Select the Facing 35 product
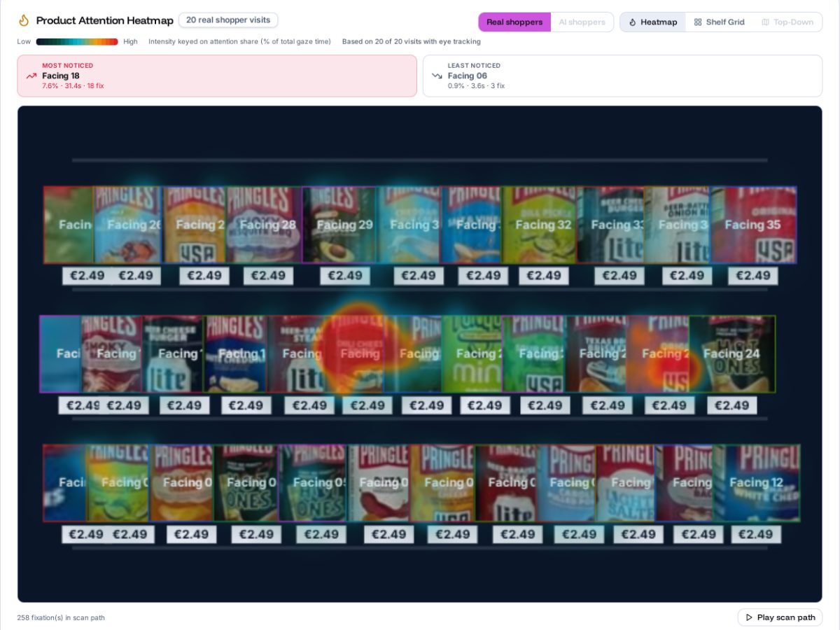 [x=754, y=225]
